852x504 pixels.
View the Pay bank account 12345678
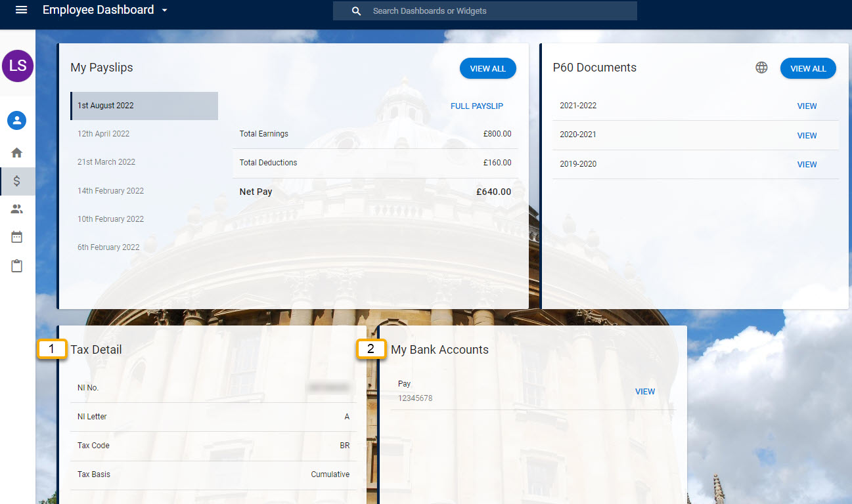[645, 392]
